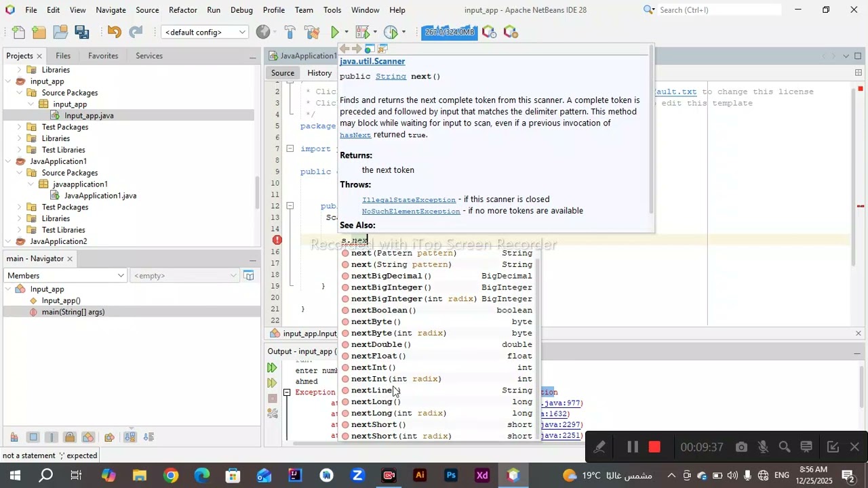This screenshot has width=868, height=488.
Task: Toggle Show Static Members filter in Navigator
Action: 52,437
